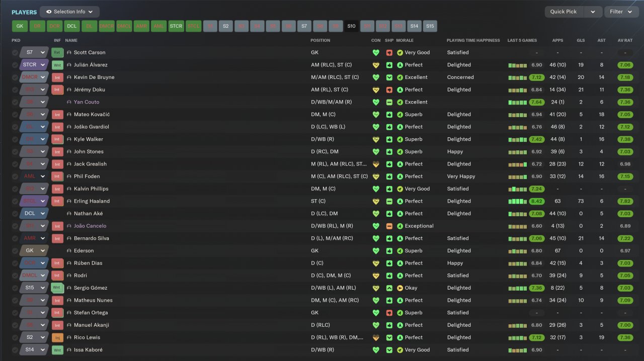Image resolution: width=644 pixels, height=361 pixels.
Task: Click the person icon beside Ederson
Action: click(x=69, y=251)
